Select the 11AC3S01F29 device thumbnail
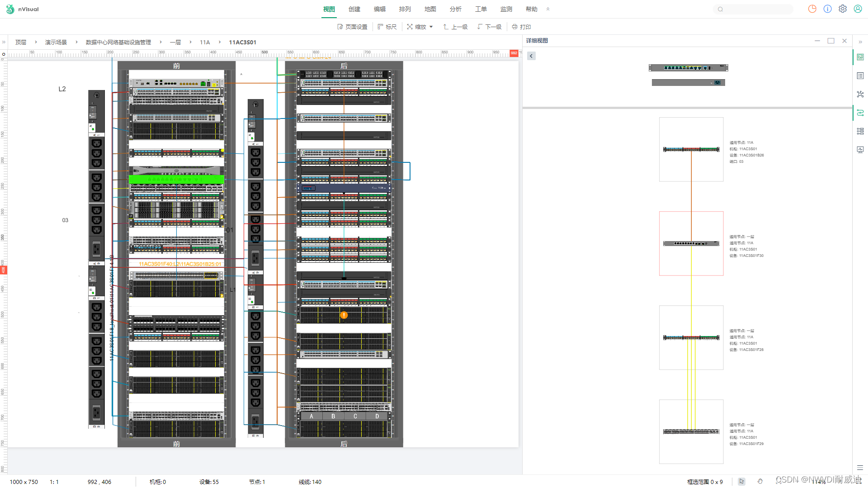Screen dimensions: 868x488 coord(691,431)
